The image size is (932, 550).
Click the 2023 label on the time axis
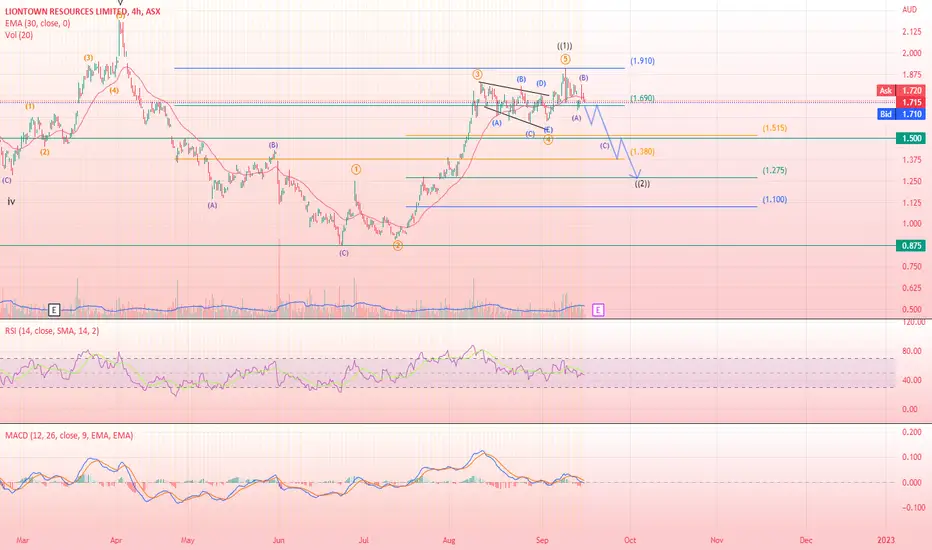pyautogui.click(x=886, y=540)
